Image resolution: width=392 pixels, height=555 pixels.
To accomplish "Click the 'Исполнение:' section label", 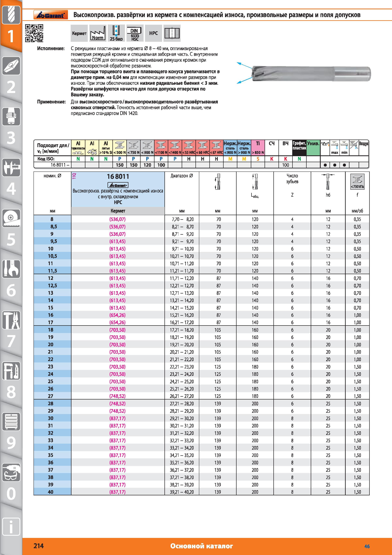I will tap(51, 48).
